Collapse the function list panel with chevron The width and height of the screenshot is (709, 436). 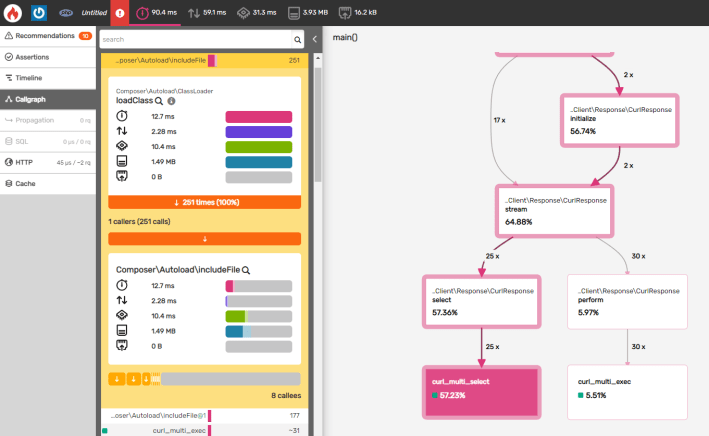point(316,40)
